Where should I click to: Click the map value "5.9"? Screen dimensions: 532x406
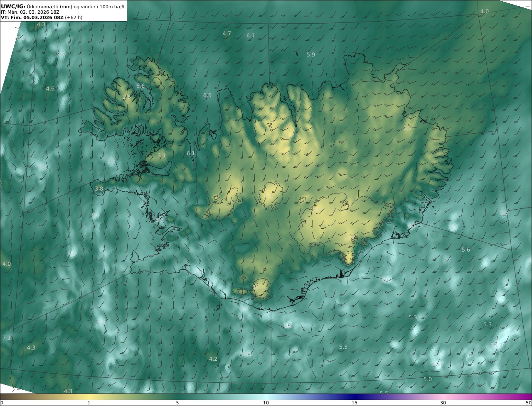tap(311, 54)
